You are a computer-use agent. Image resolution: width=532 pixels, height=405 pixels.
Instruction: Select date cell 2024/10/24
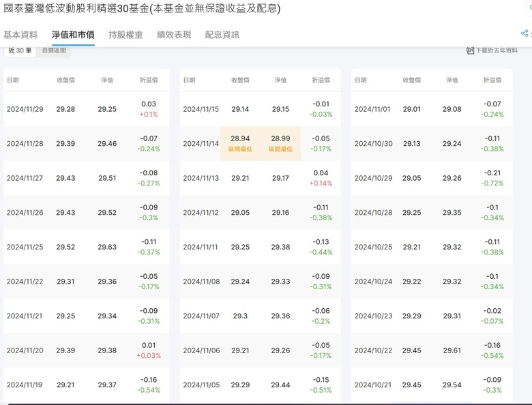(x=373, y=282)
